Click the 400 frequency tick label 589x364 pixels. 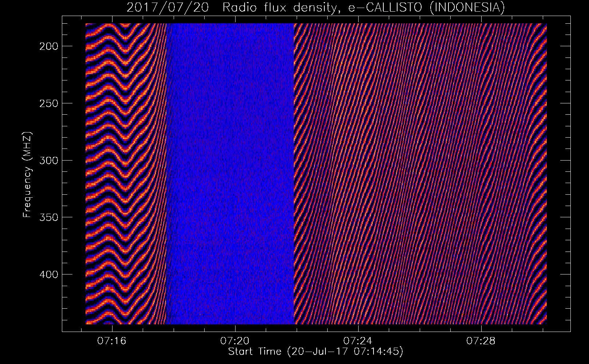click(x=48, y=274)
